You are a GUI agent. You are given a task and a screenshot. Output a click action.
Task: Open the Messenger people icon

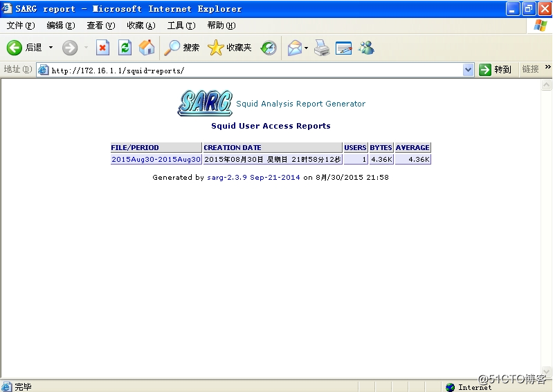(366, 48)
